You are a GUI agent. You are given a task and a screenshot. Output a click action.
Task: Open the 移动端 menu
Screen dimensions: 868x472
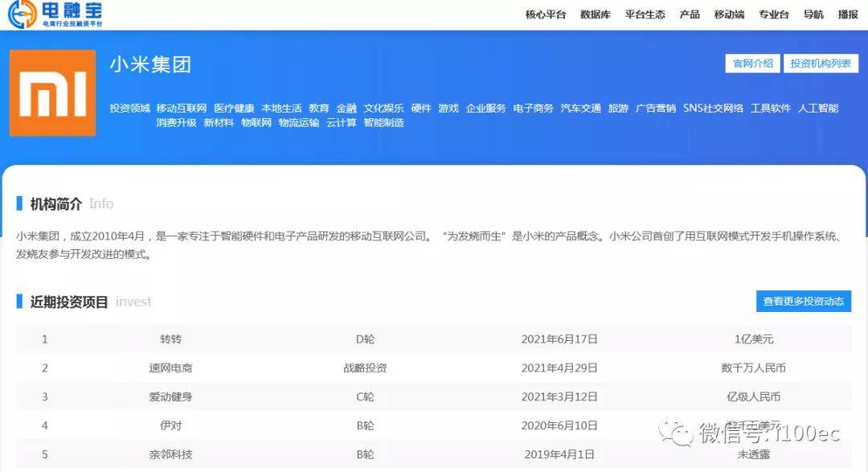coord(729,14)
